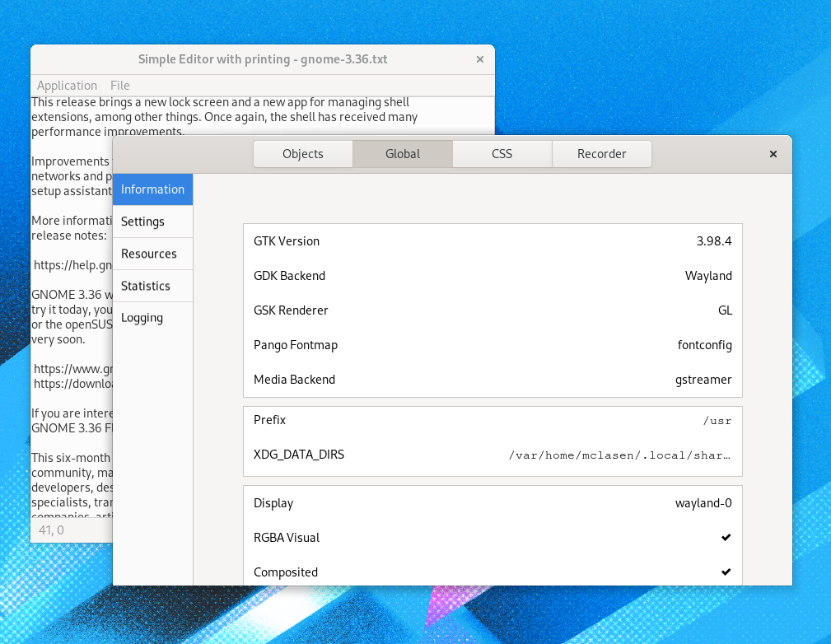Open the Application menu in Simple Editor
Viewport: 831px width, 644px height.
point(68,86)
